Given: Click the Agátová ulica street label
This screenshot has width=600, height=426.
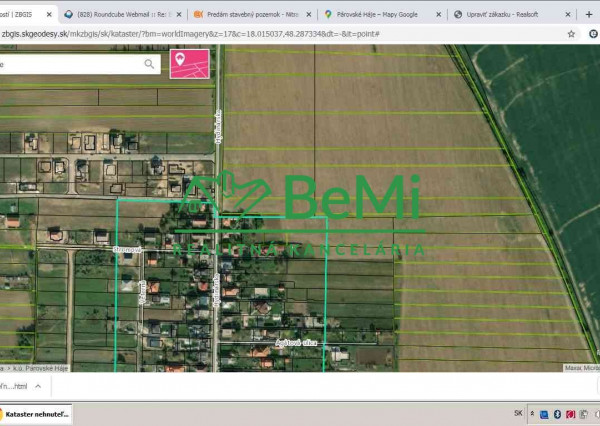Looking at the screenshot, I should 296,343.
